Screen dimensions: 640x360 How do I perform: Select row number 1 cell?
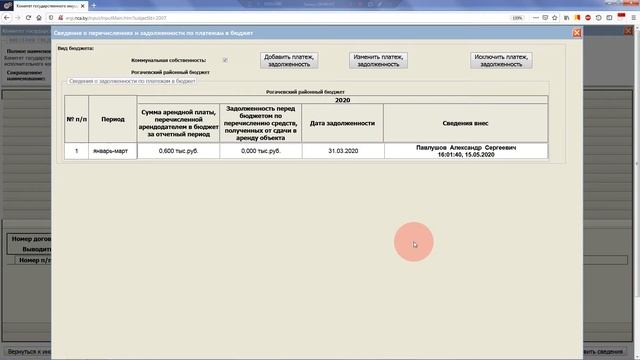click(x=76, y=151)
